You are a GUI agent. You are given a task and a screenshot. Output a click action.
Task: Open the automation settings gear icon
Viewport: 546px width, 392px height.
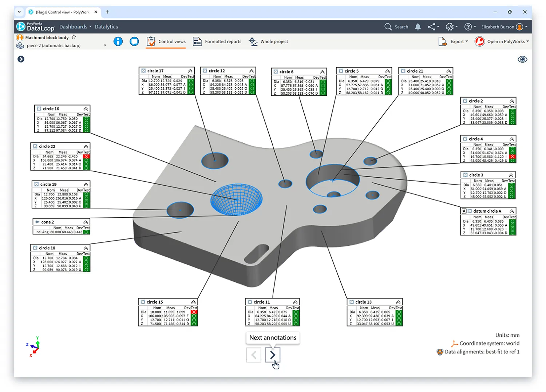click(450, 27)
